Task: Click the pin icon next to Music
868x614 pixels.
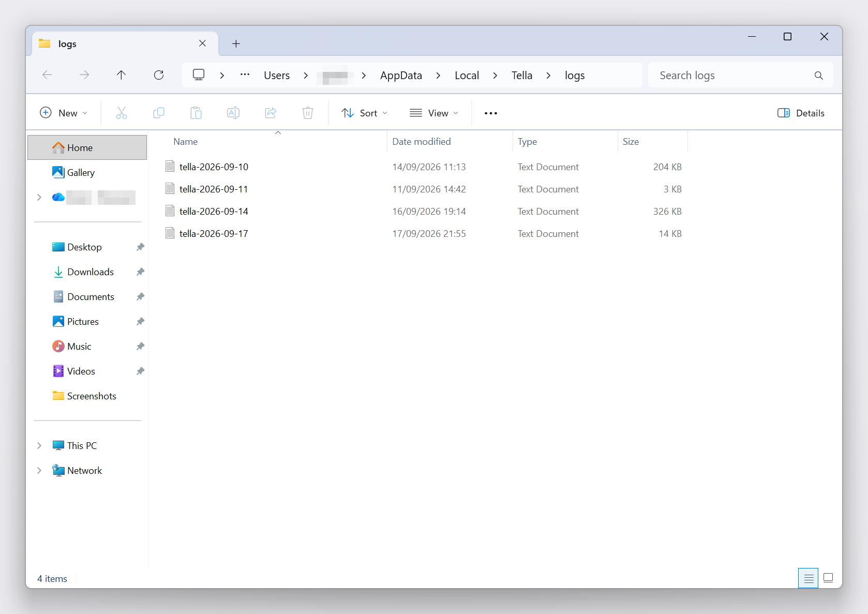Action: pos(140,347)
